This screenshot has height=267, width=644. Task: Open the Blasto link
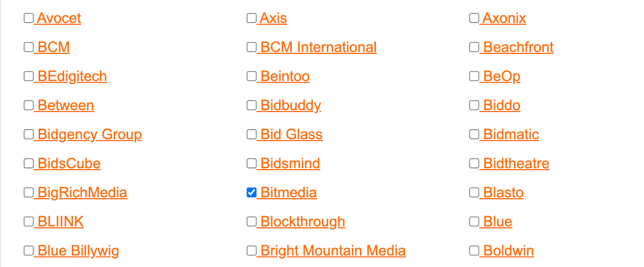[x=503, y=192]
